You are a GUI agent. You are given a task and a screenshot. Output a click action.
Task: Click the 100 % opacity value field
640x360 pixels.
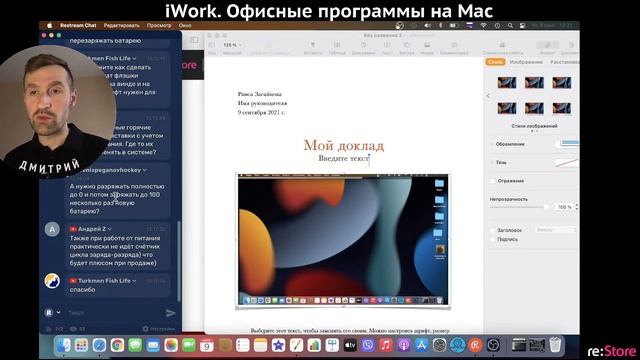point(565,207)
